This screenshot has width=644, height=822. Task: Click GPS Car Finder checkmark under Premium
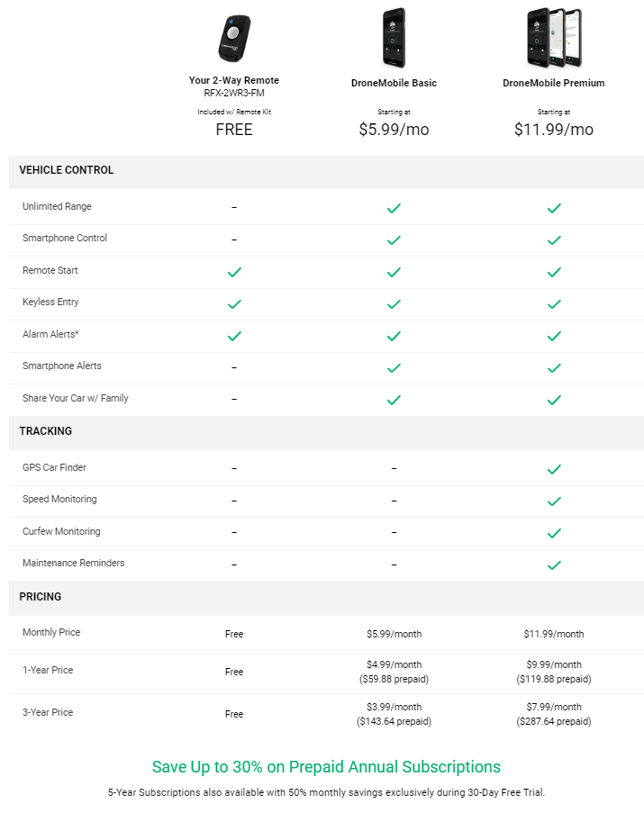[x=554, y=469]
